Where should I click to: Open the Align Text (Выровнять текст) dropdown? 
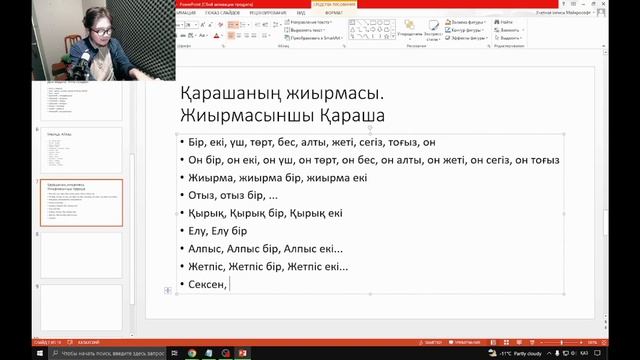[x=304, y=30]
